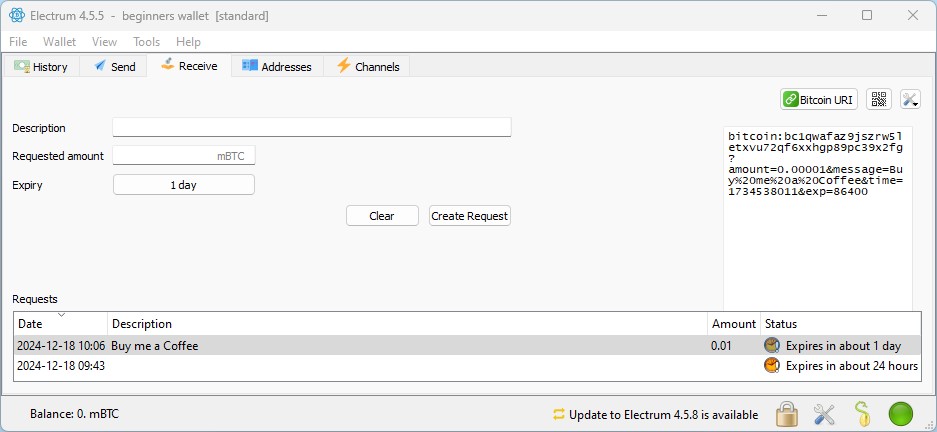Click the padlock password icon in status bar

coord(787,414)
